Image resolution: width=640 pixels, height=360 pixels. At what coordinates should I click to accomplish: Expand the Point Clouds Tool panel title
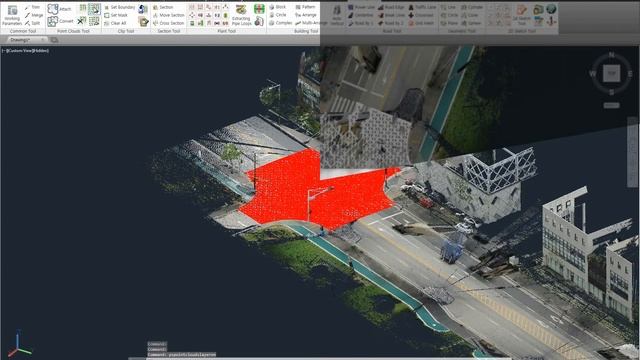(73, 31)
